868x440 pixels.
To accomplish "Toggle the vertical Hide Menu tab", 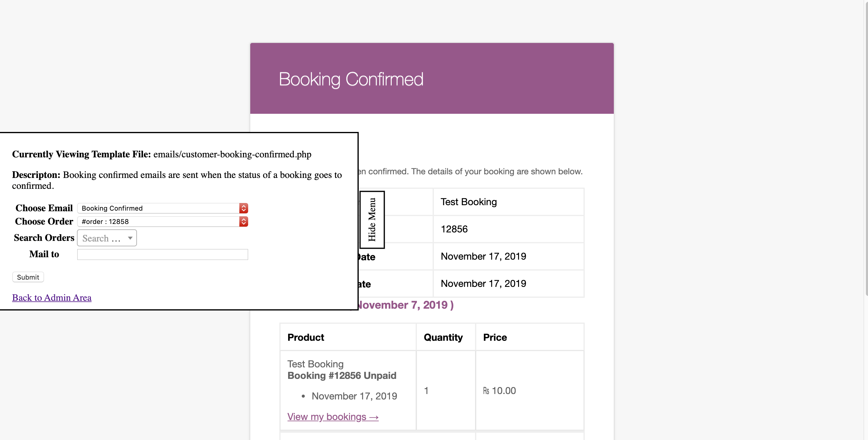I will [x=372, y=219].
